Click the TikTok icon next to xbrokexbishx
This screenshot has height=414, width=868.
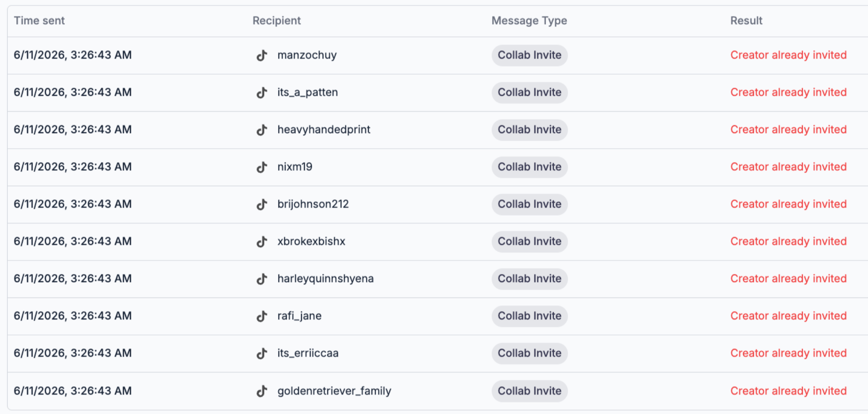click(x=261, y=242)
